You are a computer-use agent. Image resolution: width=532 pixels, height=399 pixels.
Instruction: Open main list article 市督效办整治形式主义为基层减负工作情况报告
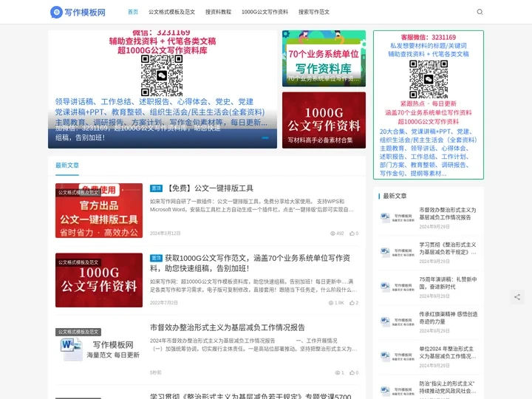[x=228, y=327]
